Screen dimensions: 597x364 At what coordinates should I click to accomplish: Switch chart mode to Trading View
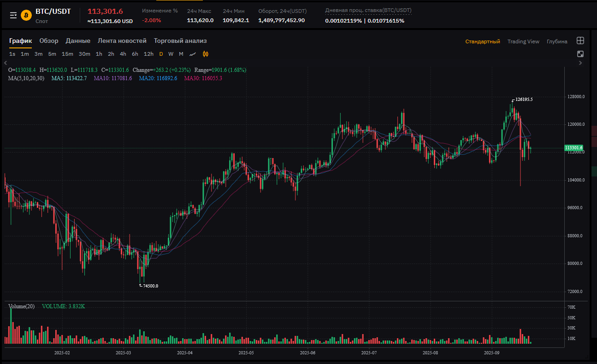(523, 41)
